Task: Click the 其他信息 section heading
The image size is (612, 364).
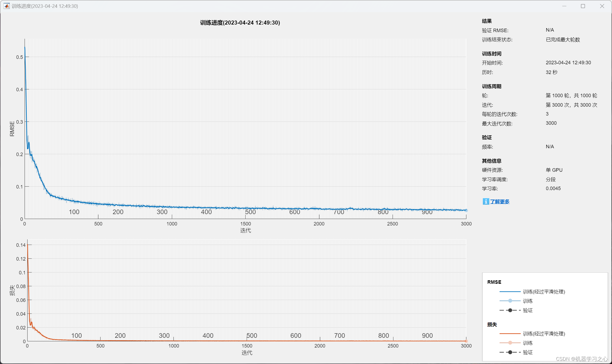Action: (492, 161)
